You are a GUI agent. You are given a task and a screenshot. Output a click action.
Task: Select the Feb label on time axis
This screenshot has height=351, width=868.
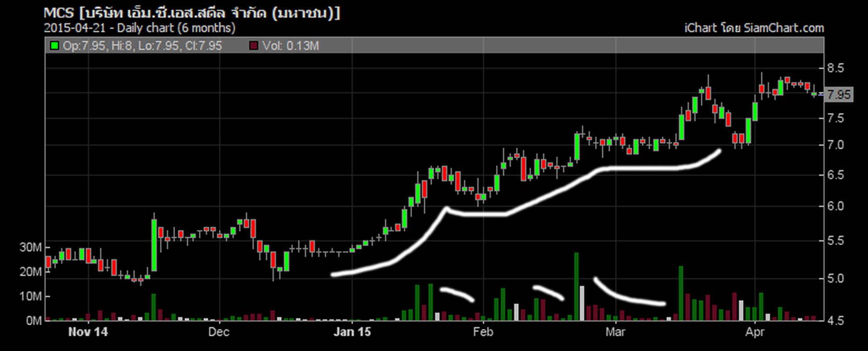(x=483, y=332)
